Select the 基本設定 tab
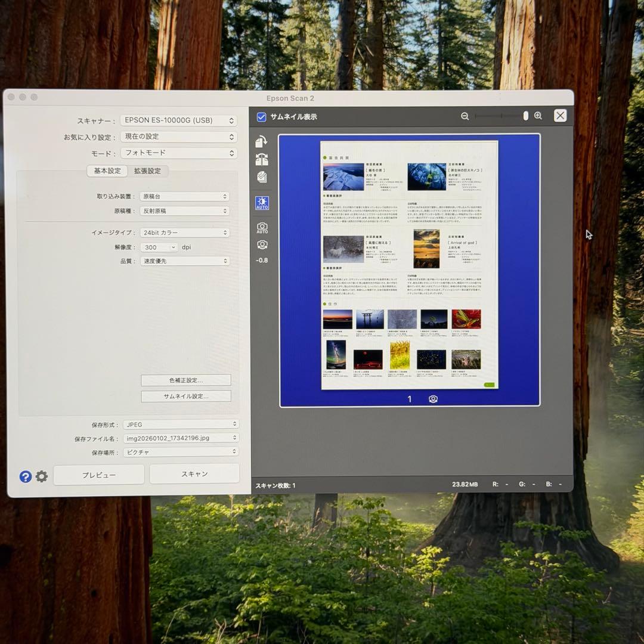 pyautogui.click(x=107, y=171)
